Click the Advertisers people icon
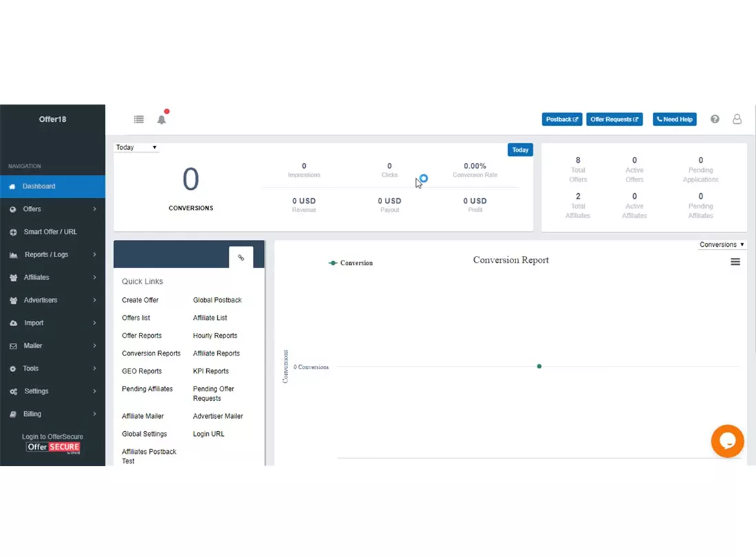The width and height of the screenshot is (756, 557). pyautogui.click(x=14, y=301)
